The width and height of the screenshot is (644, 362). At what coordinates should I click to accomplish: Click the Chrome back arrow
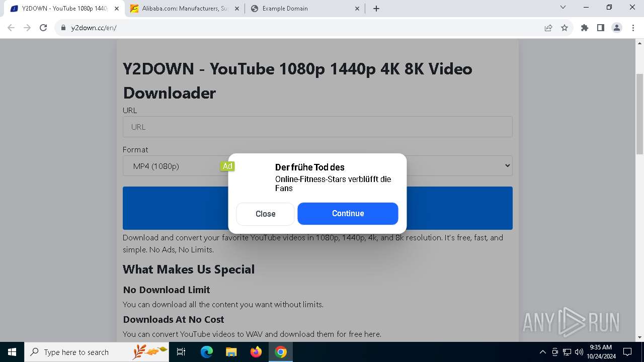pos(11,28)
